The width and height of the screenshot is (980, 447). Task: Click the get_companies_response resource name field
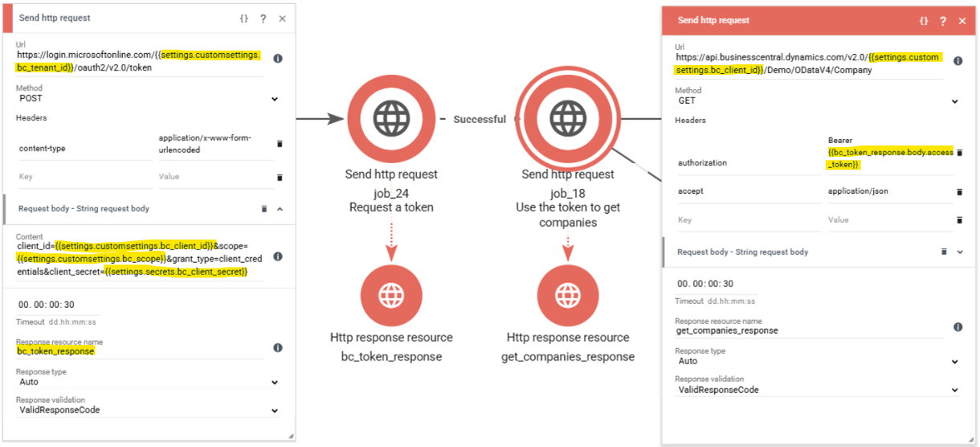pos(807,330)
